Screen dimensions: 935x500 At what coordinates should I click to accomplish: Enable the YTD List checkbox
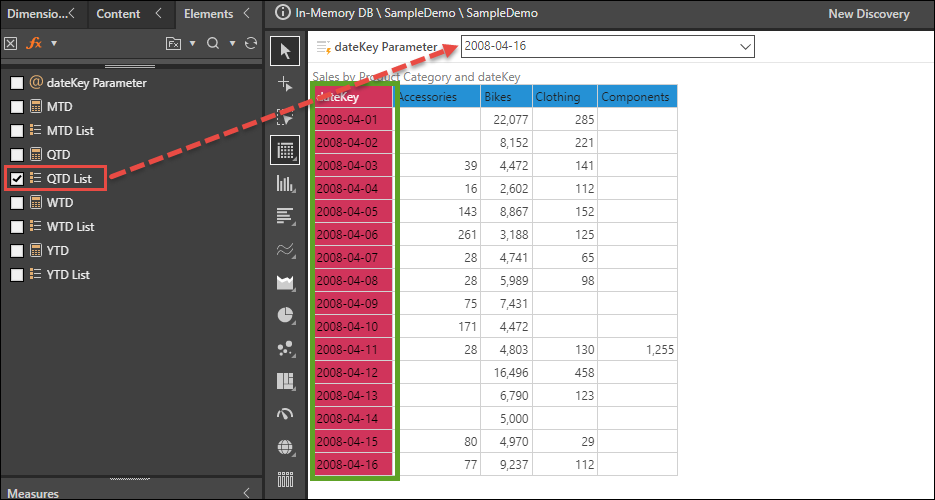[16, 275]
